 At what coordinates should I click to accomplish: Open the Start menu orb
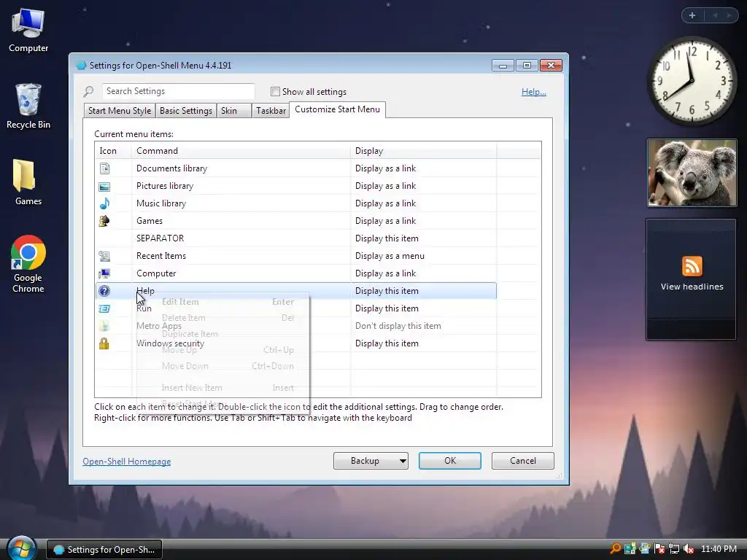tap(21, 548)
